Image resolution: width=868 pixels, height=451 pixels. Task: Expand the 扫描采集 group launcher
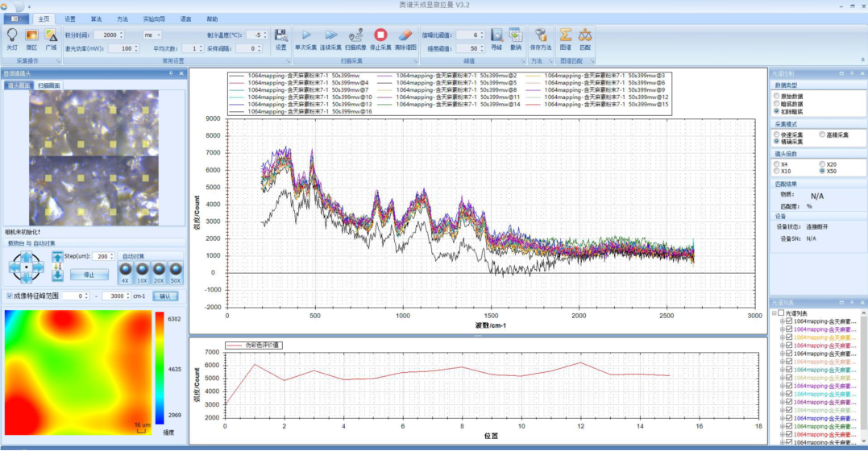click(413, 61)
